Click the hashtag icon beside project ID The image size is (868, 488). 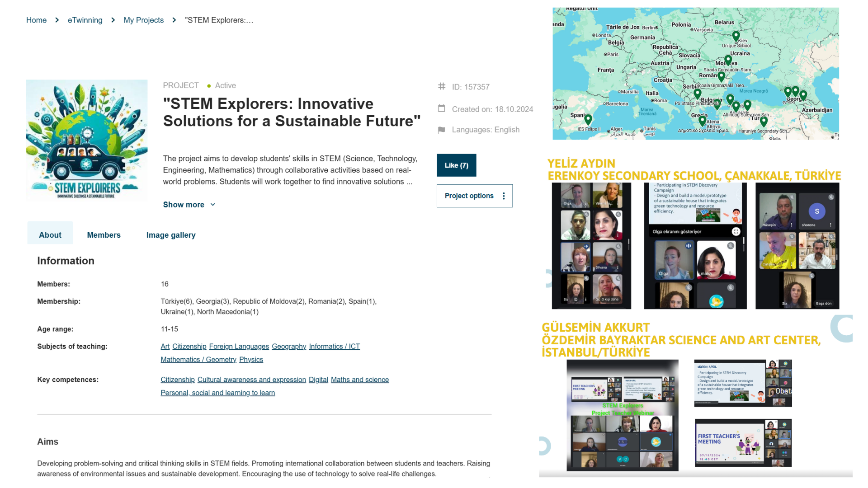(442, 86)
